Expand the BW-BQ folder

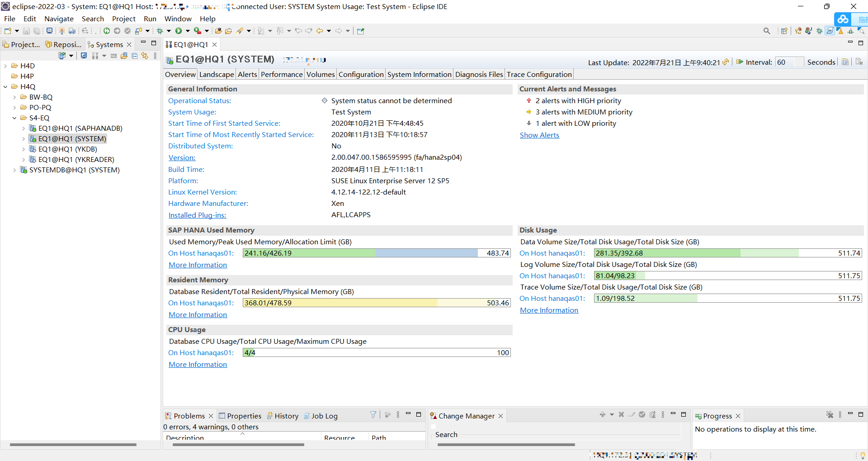pyautogui.click(x=14, y=97)
